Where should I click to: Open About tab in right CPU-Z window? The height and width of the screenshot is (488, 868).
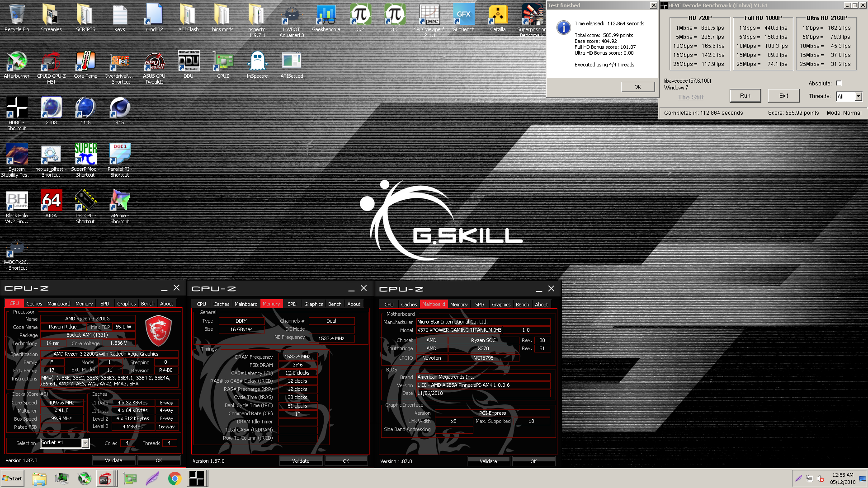point(541,305)
